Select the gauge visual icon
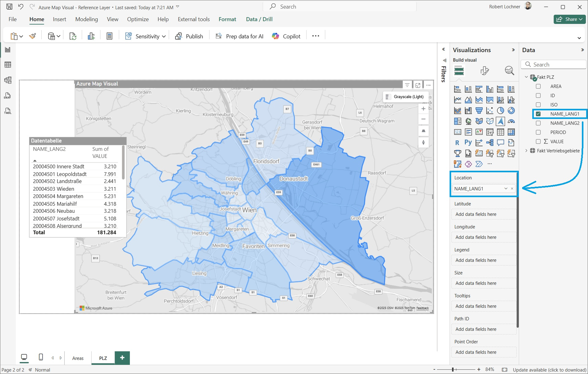The height and width of the screenshot is (374, 588). (x=511, y=121)
